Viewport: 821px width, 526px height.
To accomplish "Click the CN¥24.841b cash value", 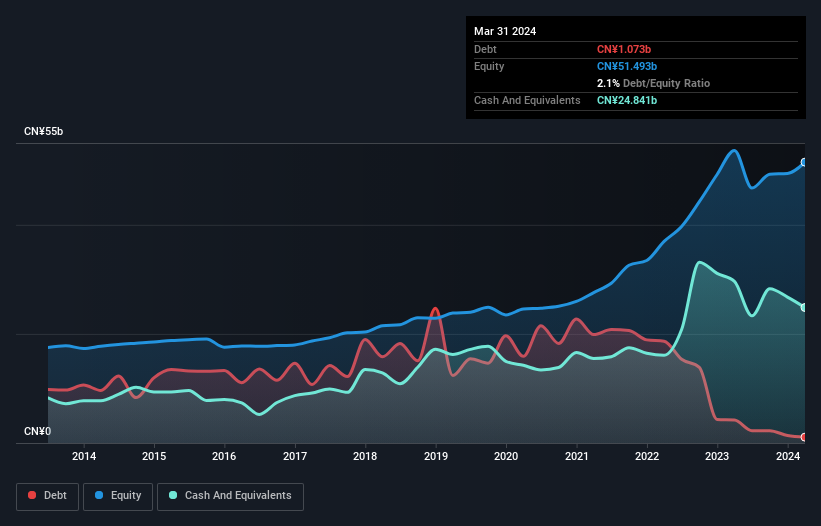I will point(627,100).
